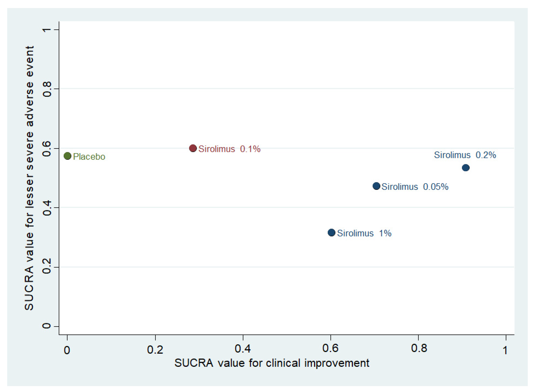Select the 0.4 tick label on the x-axis
The image size is (533, 392).
click(x=243, y=349)
